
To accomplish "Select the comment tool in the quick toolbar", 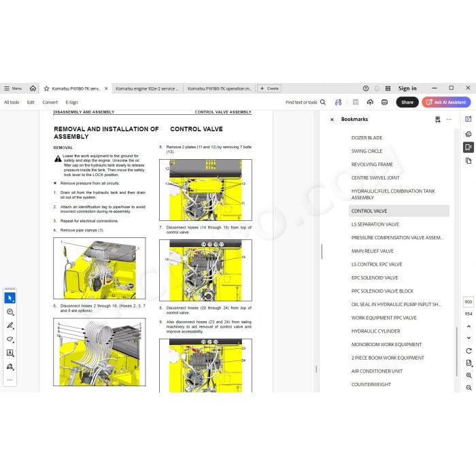I will coord(10,311).
